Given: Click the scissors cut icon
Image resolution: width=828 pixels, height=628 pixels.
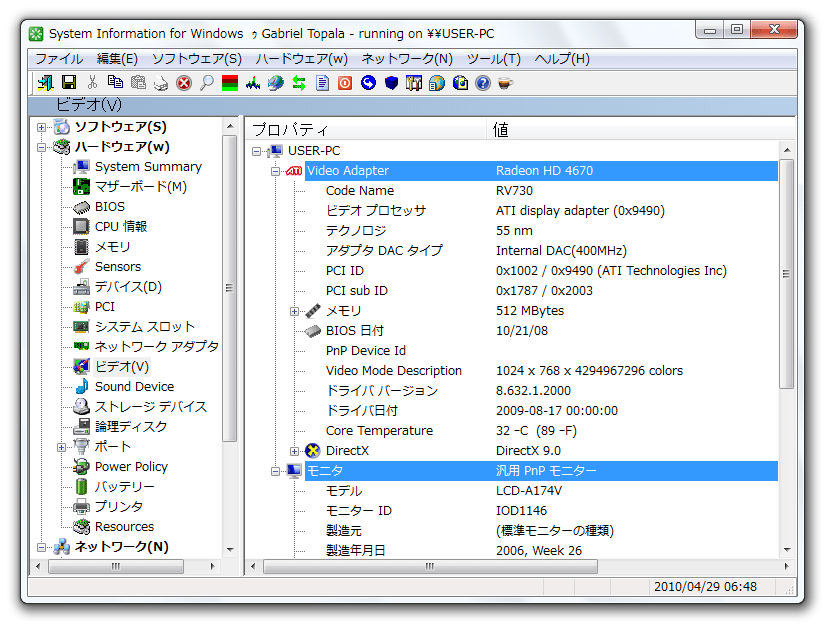Looking at the screenshot, I should click(92, 83).
